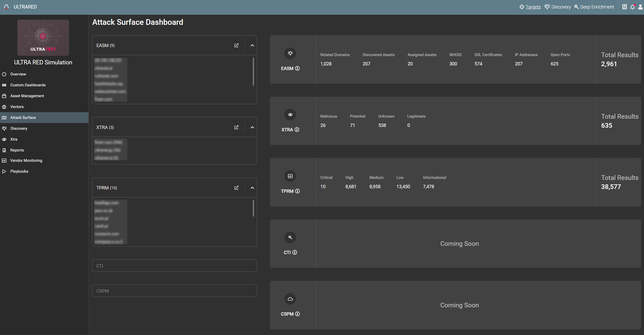Viewport: 644px width, 335px height.
Task: Click the TPRM monitor circle icon
Action: coord(290,176)
